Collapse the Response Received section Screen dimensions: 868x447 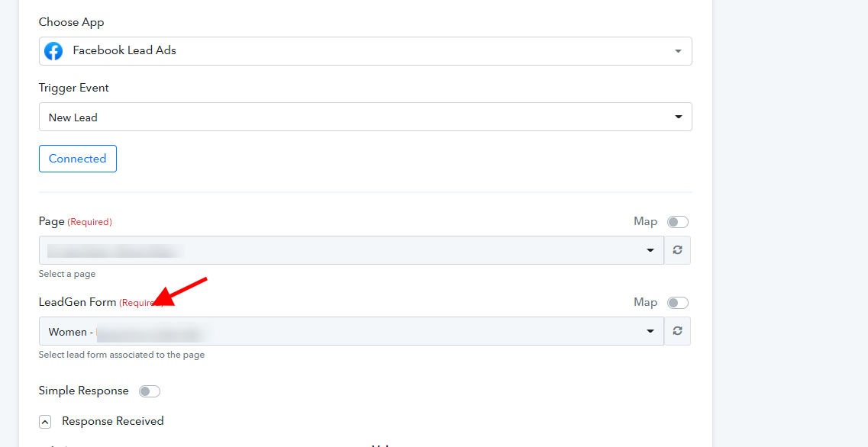point(45,421)
